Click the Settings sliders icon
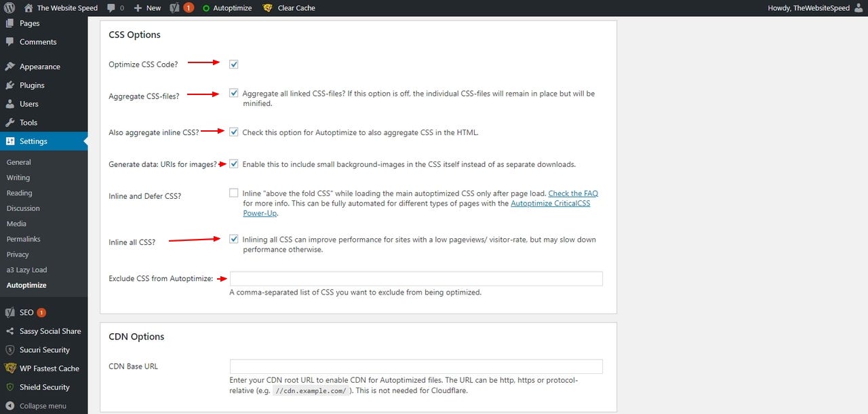The width and height of the screenshot is (868, 414). tap(10, 141)
